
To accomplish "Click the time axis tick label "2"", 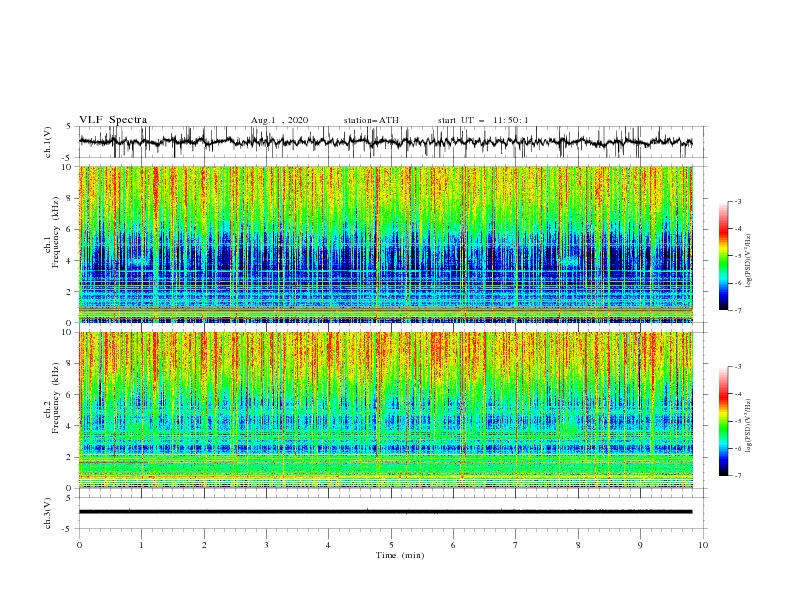I will [x=204, y=545].
